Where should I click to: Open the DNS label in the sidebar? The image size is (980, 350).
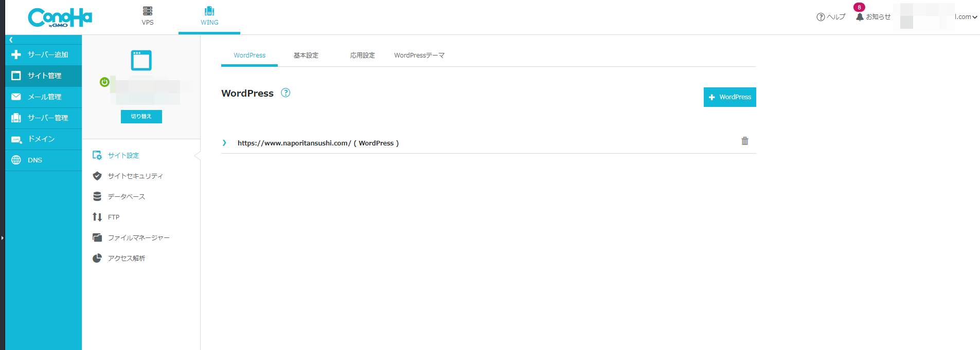35,160
